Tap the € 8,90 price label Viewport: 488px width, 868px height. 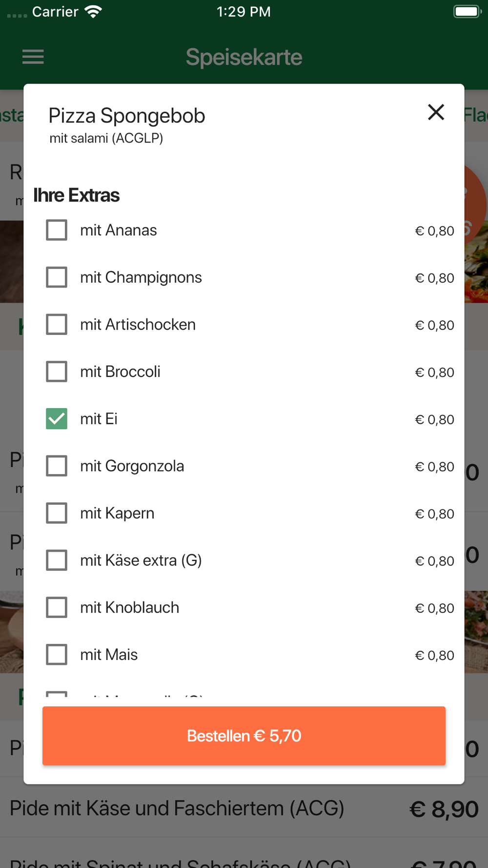[x=444, y=809]
